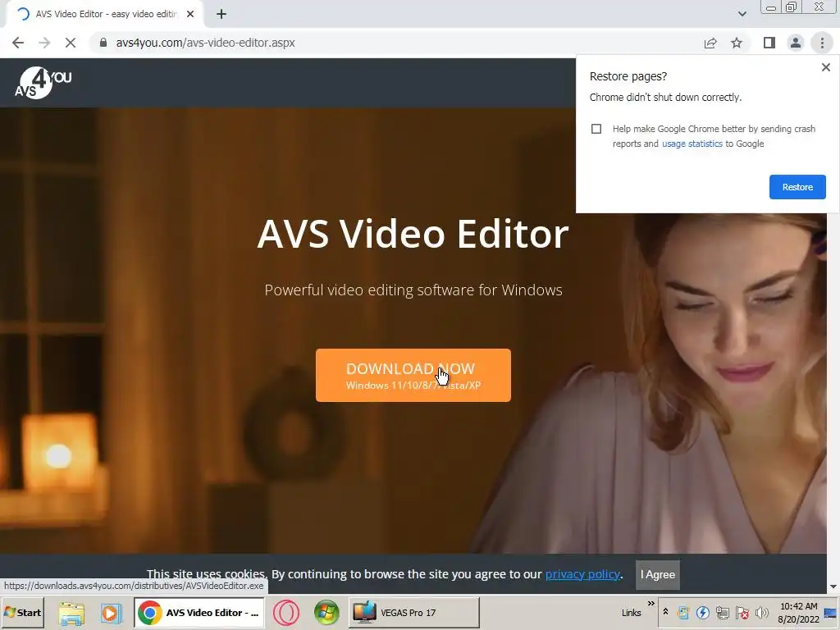Screen dimensions: 840x630
Task: Click the AVS Video Editor heading
Action: (x=413, y=234)
